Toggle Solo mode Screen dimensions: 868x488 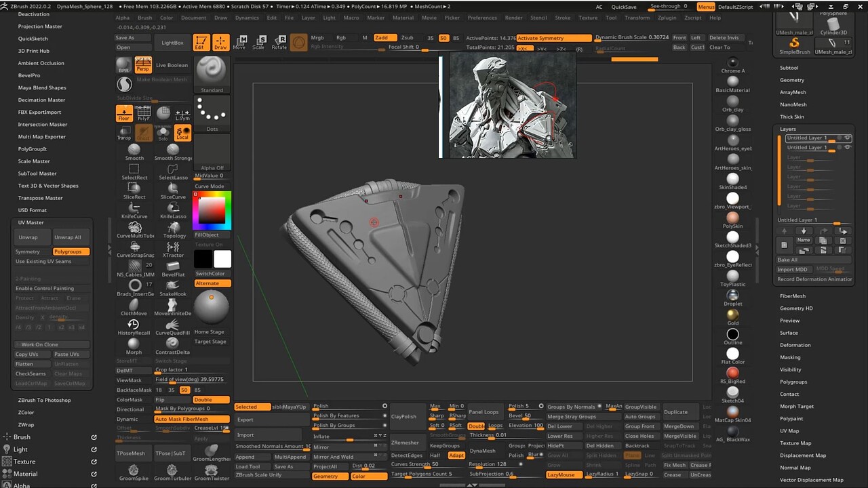163,133
